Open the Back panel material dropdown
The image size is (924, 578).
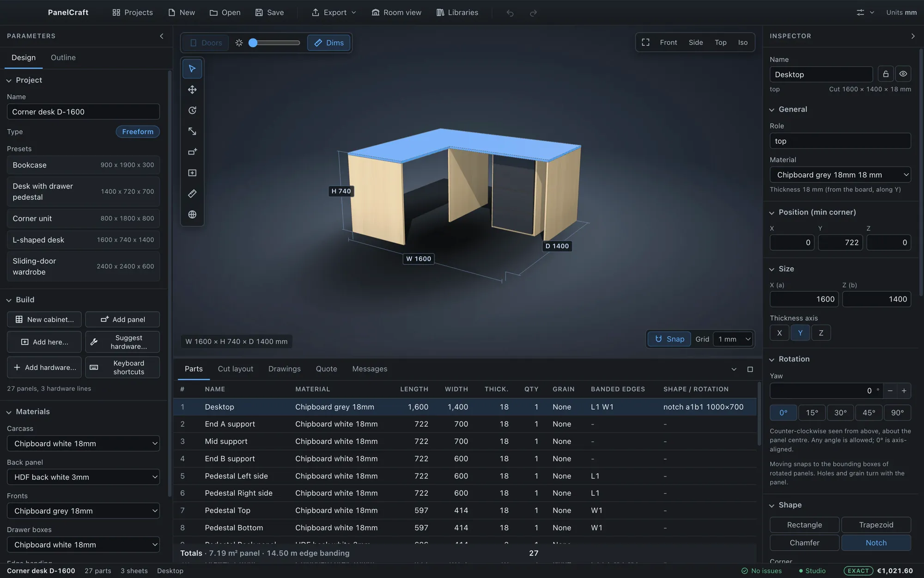pyautogui.click(x=83, y=477)
